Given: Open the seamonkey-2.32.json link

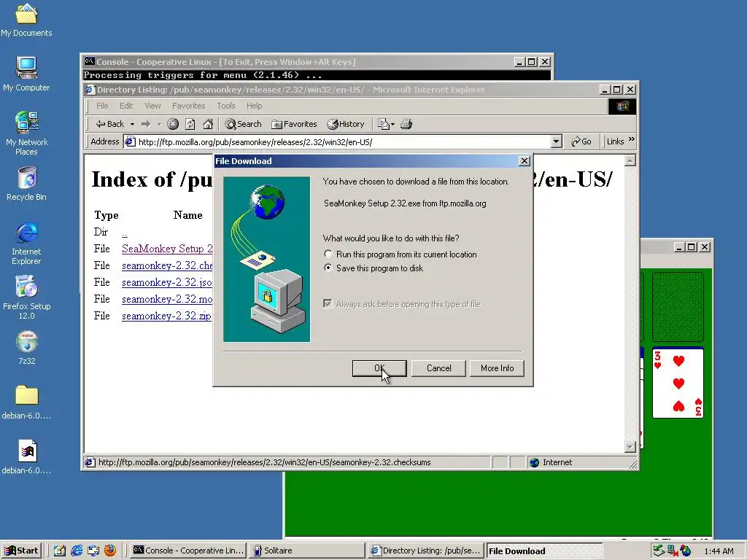Looking at the screenshot, I should 167,282.
